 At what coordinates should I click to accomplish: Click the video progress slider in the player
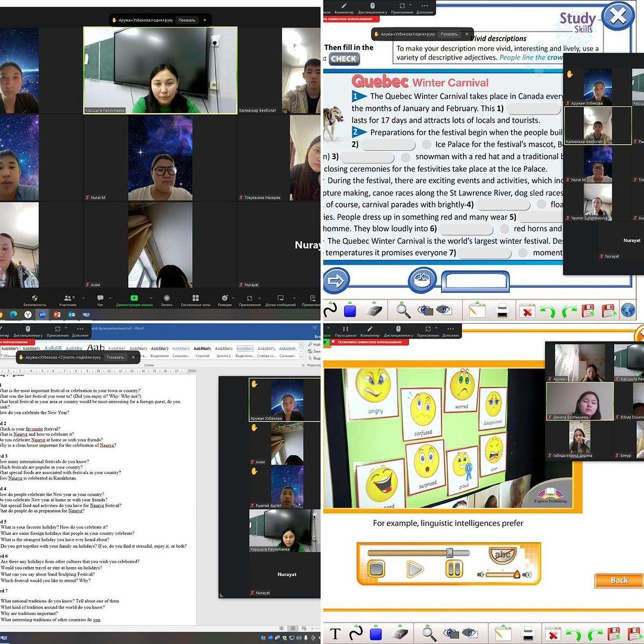[419, 553]
